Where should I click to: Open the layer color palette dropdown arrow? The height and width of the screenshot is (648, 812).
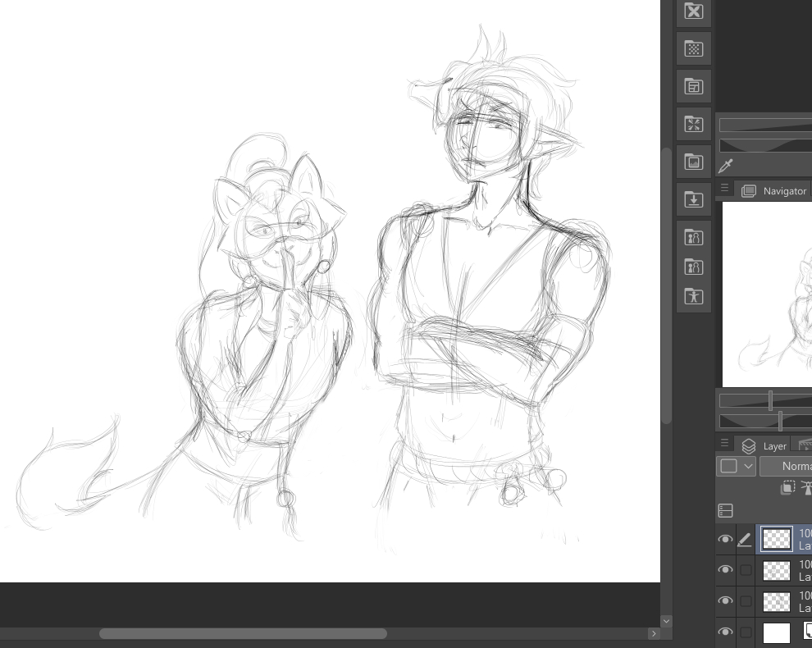point(748,466)
